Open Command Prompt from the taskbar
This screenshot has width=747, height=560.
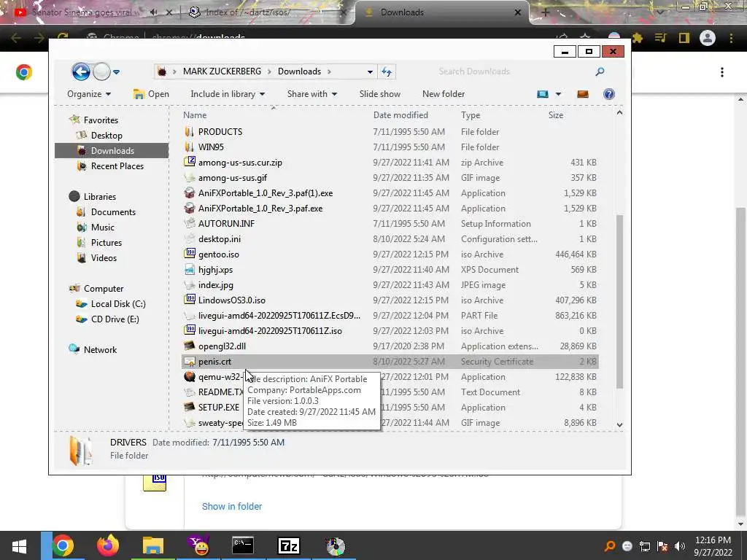pos(243,545)
